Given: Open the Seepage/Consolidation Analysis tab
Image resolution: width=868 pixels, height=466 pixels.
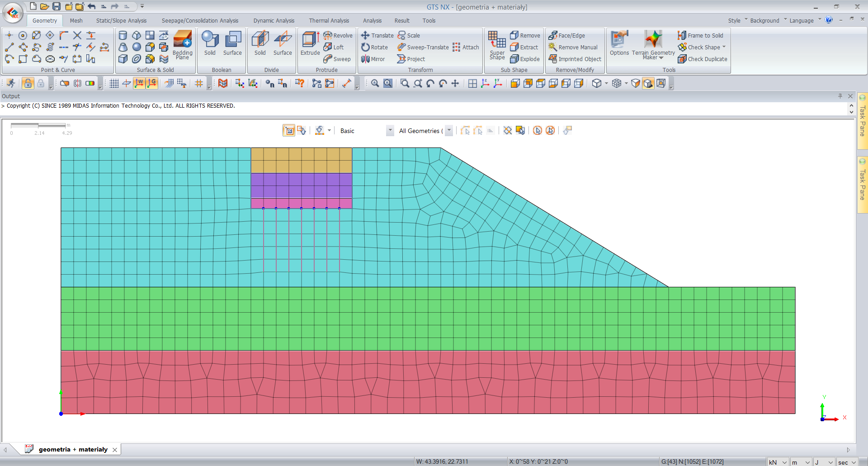Looking at the screenshot, I should coord(200,20).
